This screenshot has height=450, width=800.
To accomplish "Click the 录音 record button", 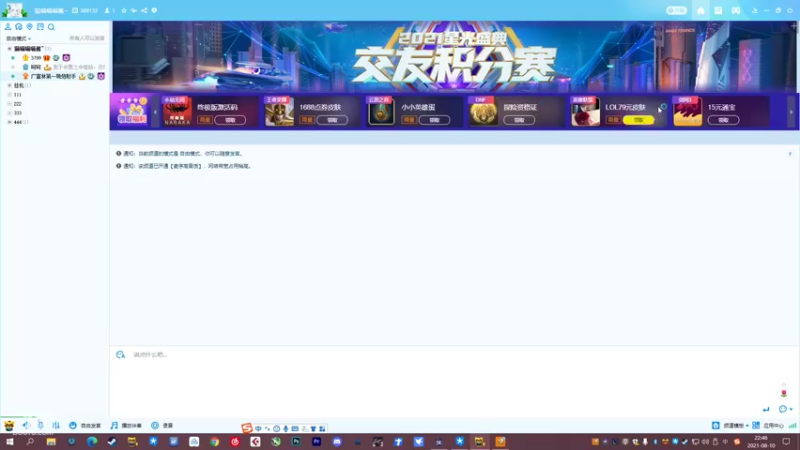I will 162,425.
